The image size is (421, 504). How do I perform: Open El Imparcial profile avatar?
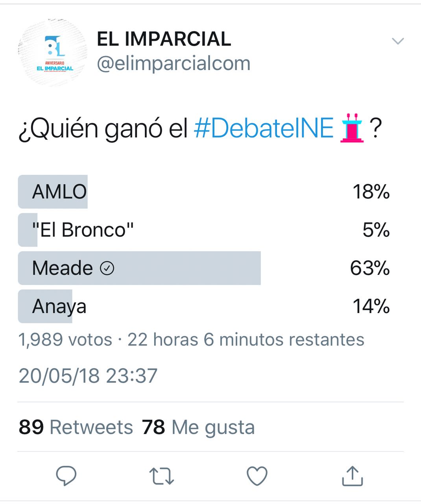53,52
